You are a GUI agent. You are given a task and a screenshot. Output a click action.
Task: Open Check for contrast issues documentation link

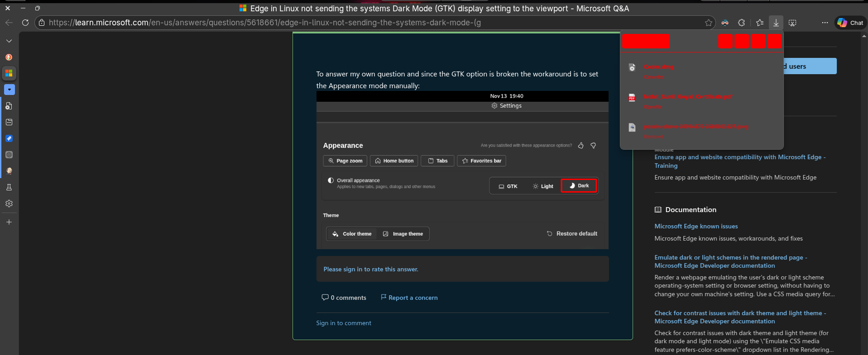(740, 317)
